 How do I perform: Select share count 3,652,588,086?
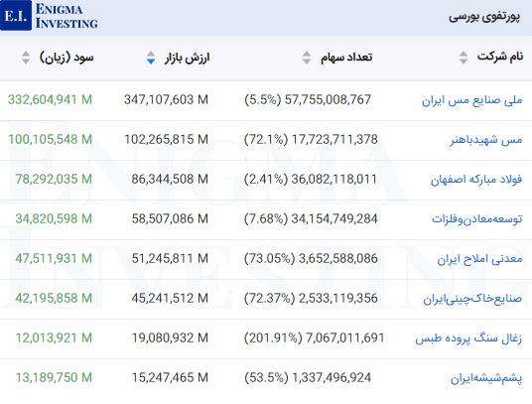pyautogui.click(x=337, y=258)
